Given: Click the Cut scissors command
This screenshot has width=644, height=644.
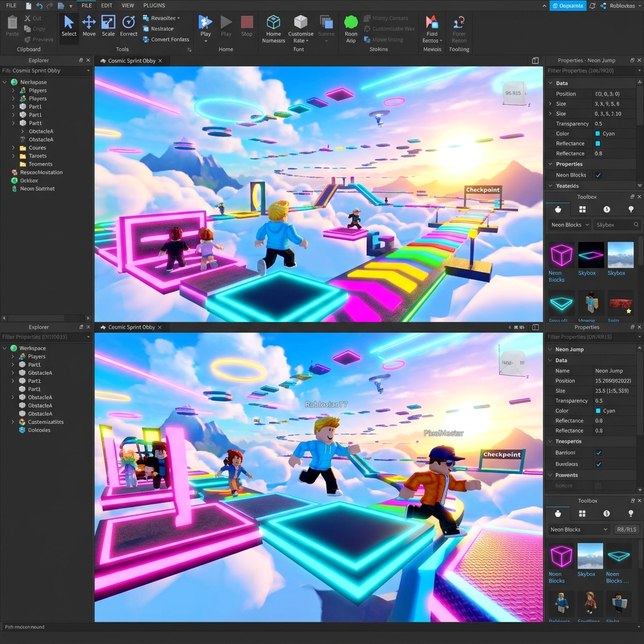Looking at the screenshot, I should coord(33,18).
